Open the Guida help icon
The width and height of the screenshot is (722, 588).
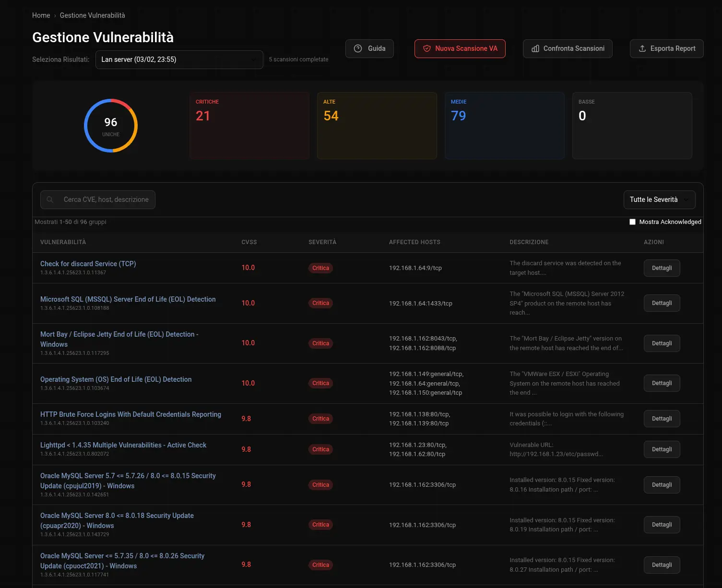point(357,48)
